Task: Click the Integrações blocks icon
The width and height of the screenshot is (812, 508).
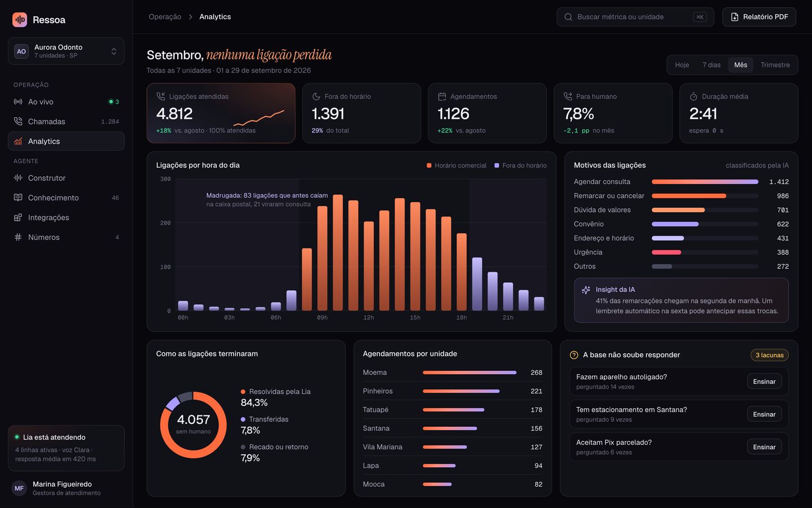Action: 18,217
